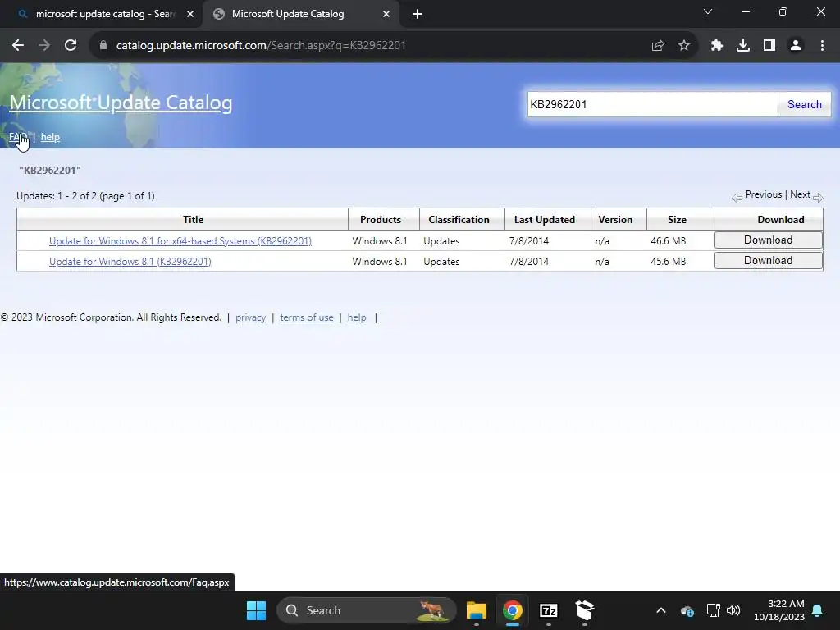Open Update for Windows 8.1 x64-based Systems link
The height and width of the screenshot is (630, 840).
pyautogui.click(x=180, y=241)
